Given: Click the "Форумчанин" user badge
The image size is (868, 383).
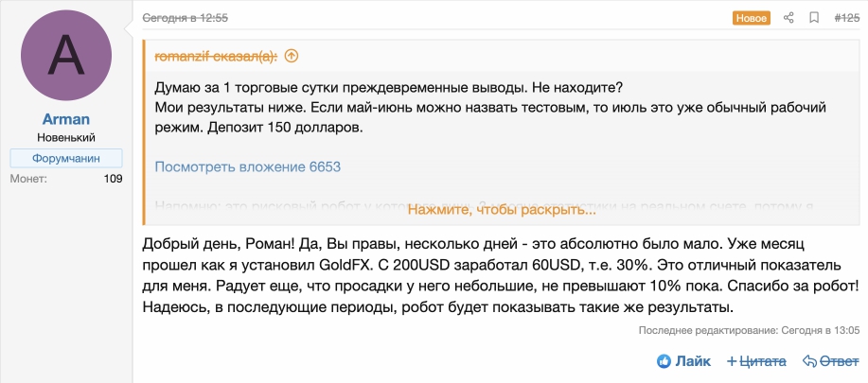Looking at the screenshot, I should tap(66, 158).
